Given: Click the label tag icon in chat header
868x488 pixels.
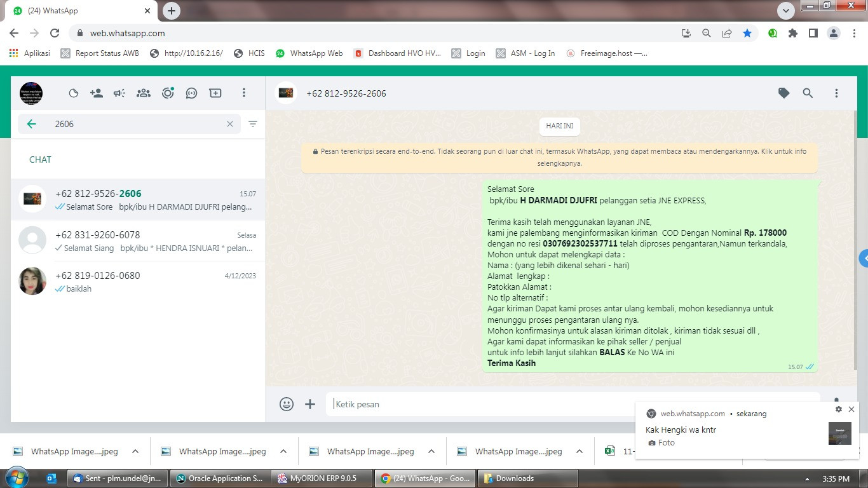Looking at the screenshot, I should 784,93.
